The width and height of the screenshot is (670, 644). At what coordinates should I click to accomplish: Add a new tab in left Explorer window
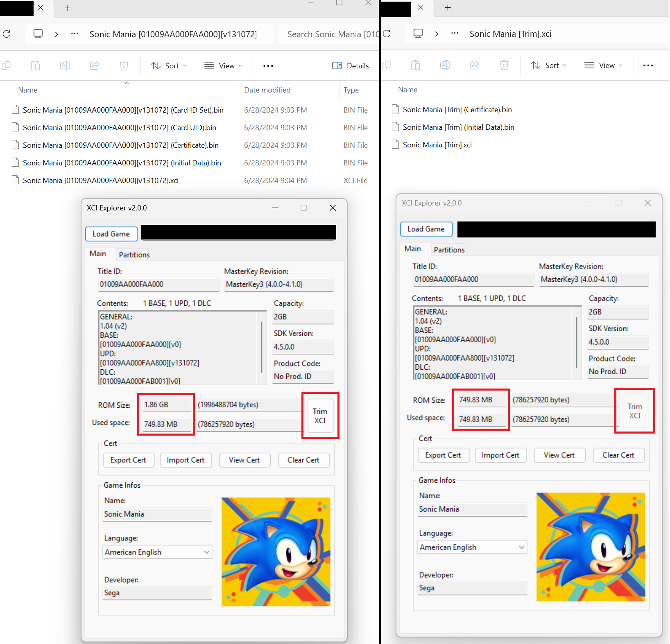point(68,8)
